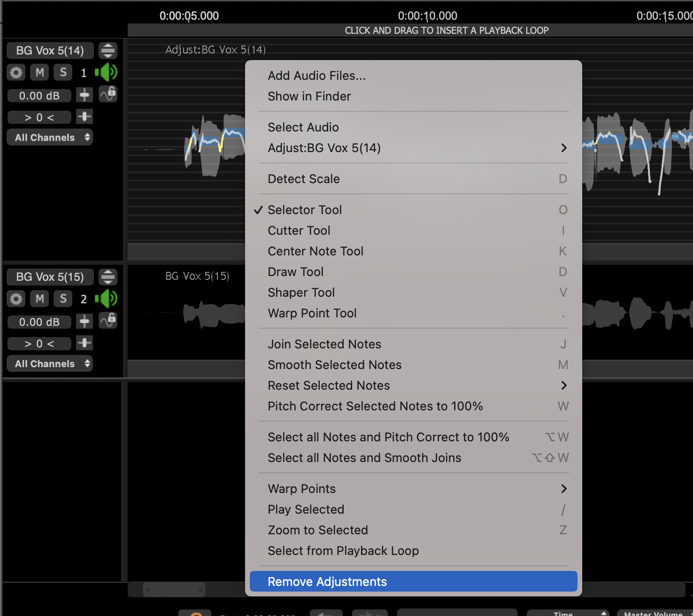Viewport: 693px width, 616px height.
Task: Open settings gear for BG Vox 5(15) track
Action: point(16,299)
